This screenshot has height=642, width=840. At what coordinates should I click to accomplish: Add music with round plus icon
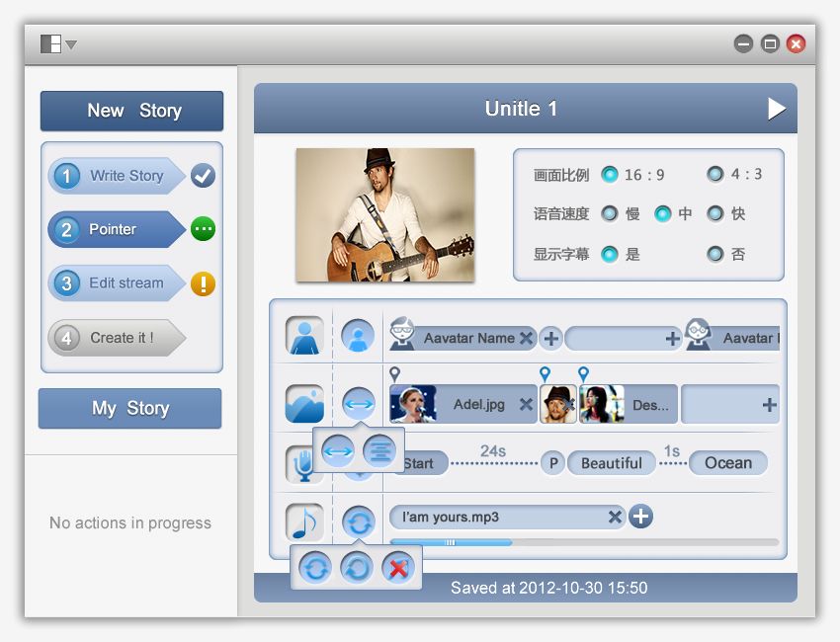tap(640, 517)
